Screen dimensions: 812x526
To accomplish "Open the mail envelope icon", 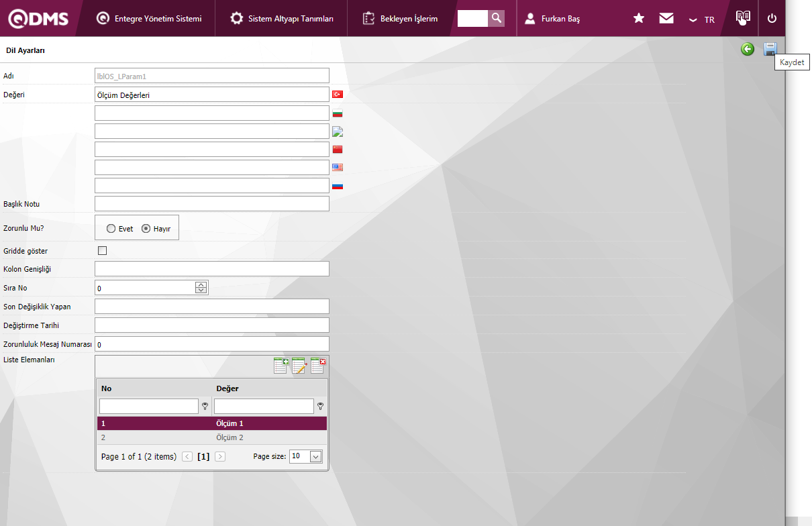I will 666,19.
